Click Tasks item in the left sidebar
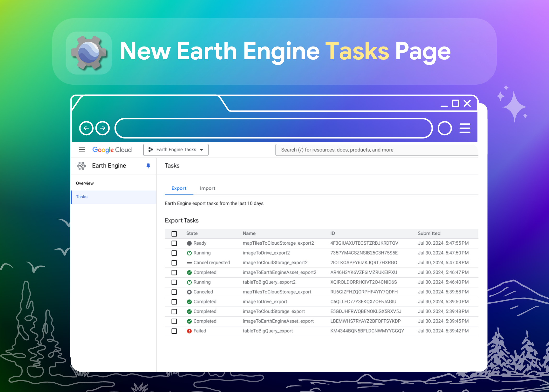 82,197
